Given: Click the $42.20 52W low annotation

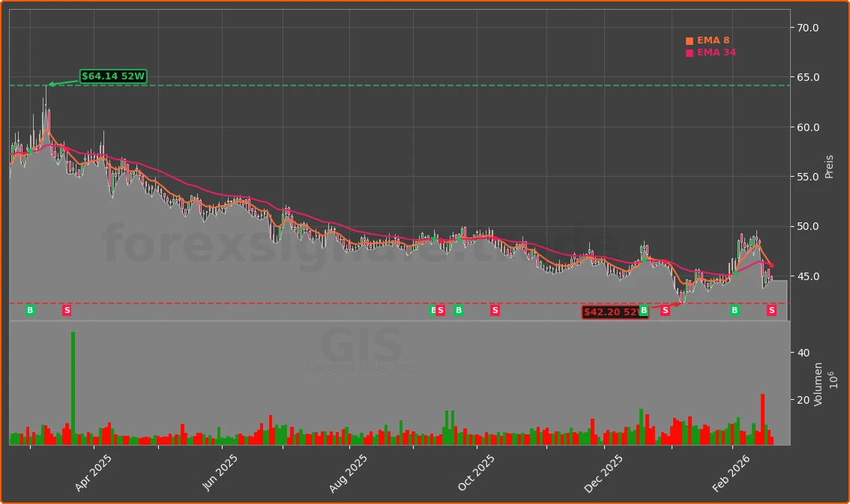Looking at the screenshot, I should point(614,312).
